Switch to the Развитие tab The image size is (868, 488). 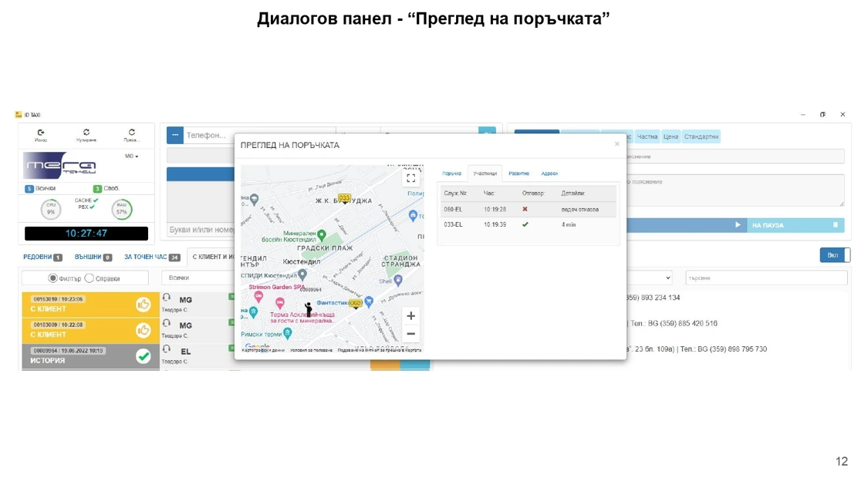click(518, 173)
